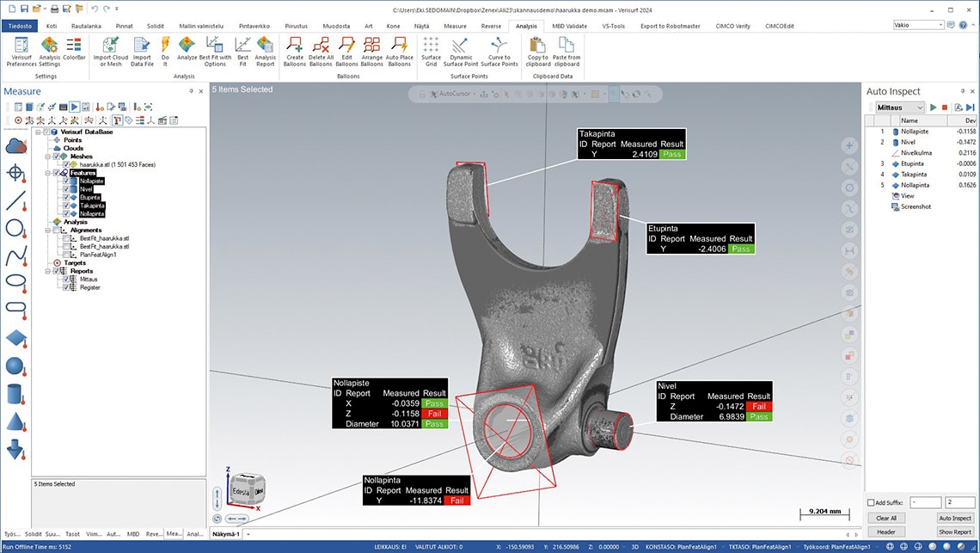Select the measure cloud tool
Image resolution: width=980 pixels, height=553 pixels.
coord(15,146)
